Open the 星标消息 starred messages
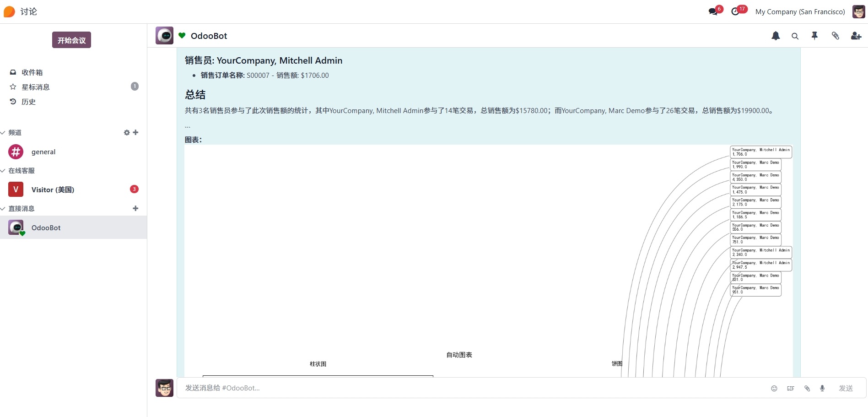The width and height of the screenshot is (868, 417). pyautogui.click(x=35, y=87)
